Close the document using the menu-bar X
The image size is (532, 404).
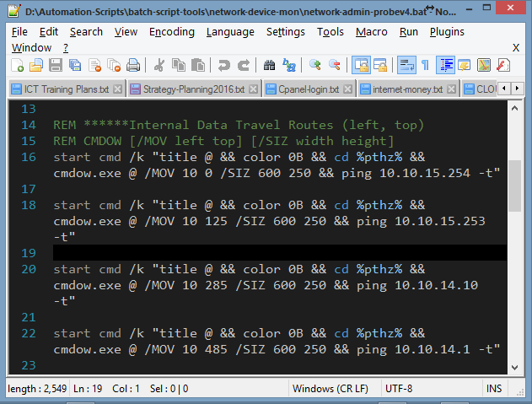click(x=516, y=47)
